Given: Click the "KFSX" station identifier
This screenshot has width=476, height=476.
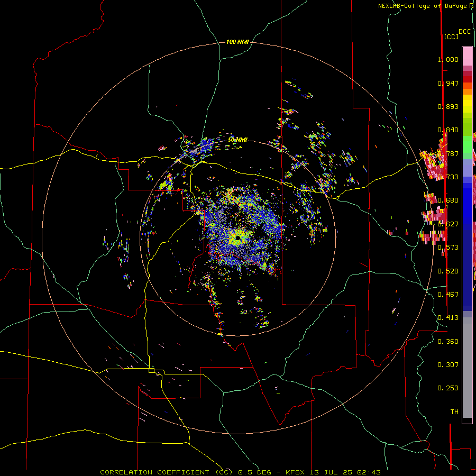Looking at the screenshot, I should tap(295, 472).
